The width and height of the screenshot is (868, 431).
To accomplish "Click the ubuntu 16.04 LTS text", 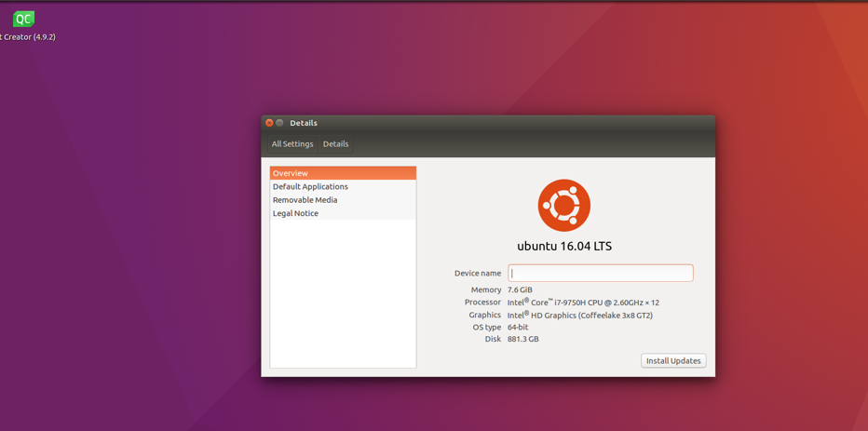I will pyautogui.click(x=564, y=246).
